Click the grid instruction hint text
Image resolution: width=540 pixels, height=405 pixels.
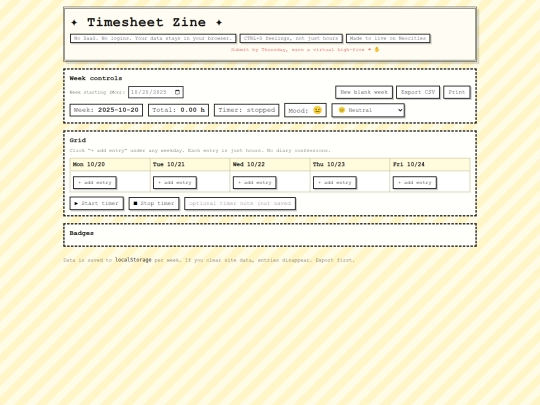click(200, 150)
